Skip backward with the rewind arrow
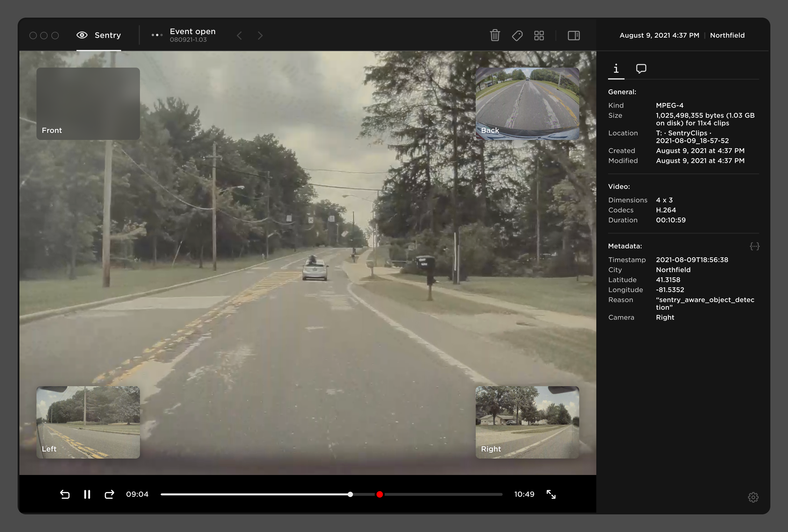This screenshot has height=532, width=788. point(65,494)
